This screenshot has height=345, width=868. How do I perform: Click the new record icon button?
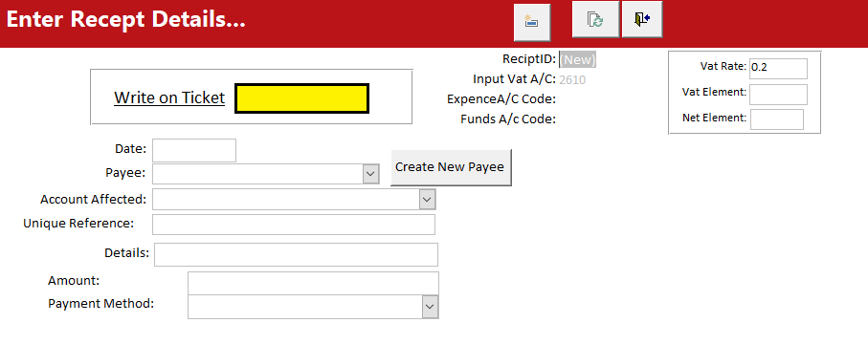tap(532, 22)
